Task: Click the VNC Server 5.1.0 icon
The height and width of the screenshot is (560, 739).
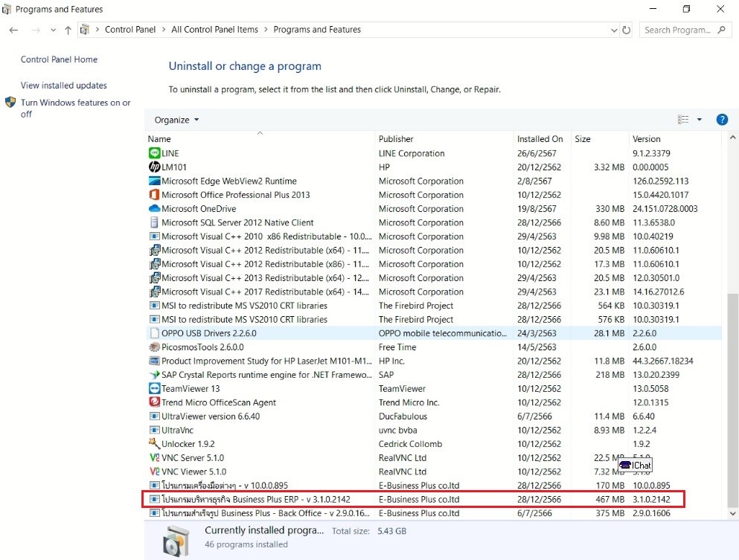Action: pyautogui.click(x=154, y=458)
